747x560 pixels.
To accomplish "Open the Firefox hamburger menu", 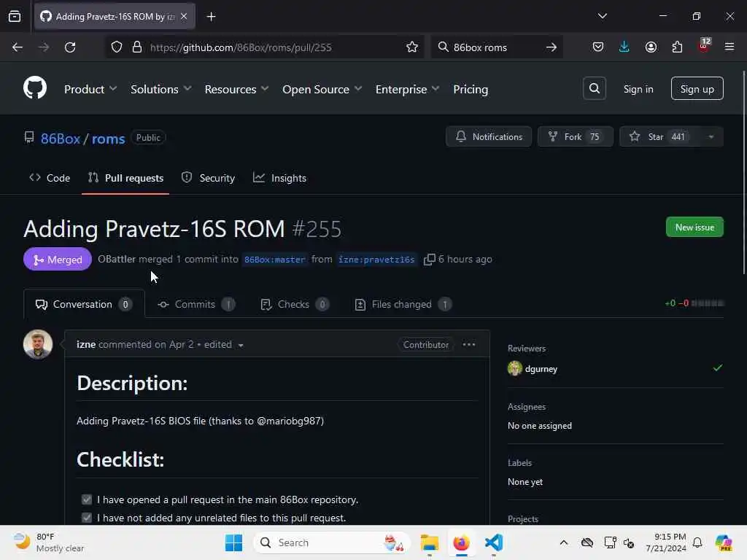I will (729, 47).
